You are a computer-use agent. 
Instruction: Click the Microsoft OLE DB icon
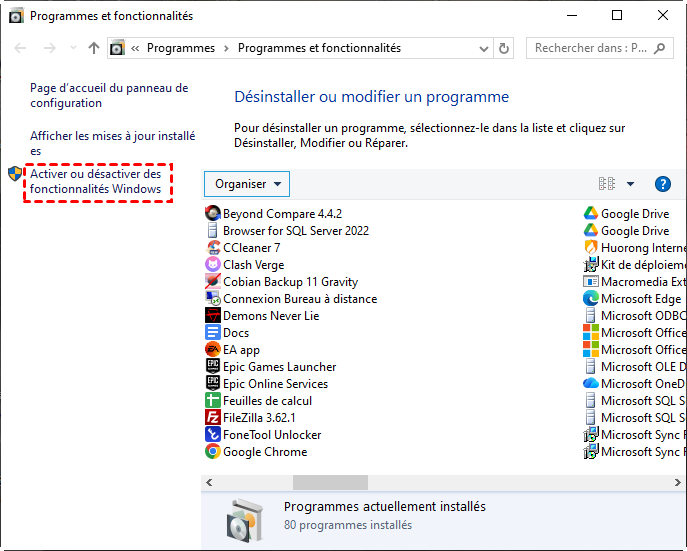tap(591, 367)
